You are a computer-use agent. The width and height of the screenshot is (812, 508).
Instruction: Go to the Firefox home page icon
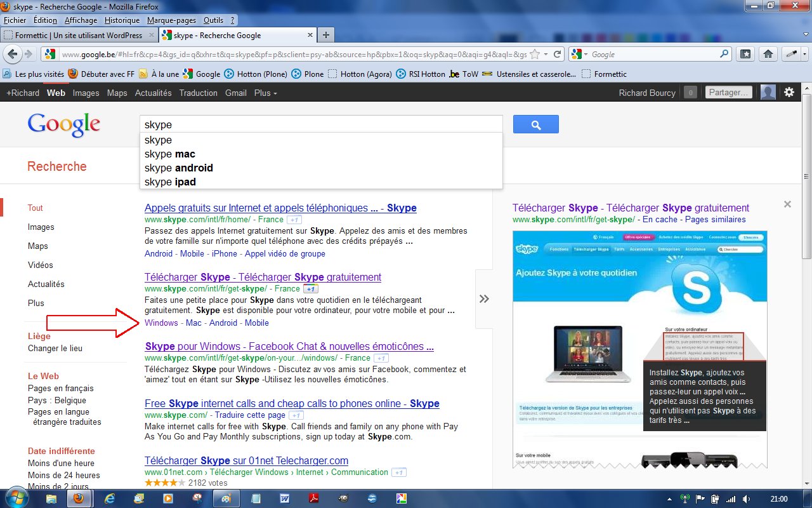click(x=768, y=55)
